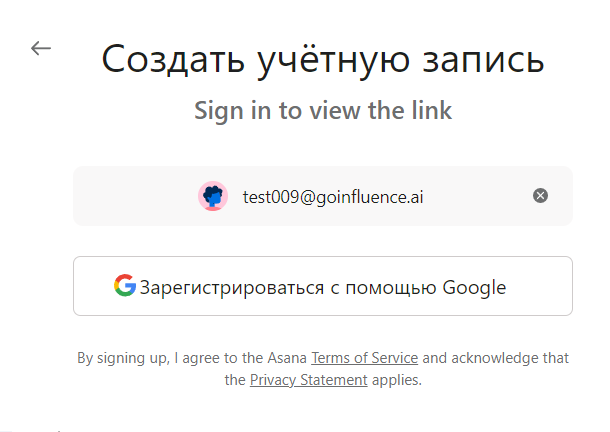Screen dimensions: 610x432
Task: Click the word Google in the sign-up button
Action: (474, 288)
